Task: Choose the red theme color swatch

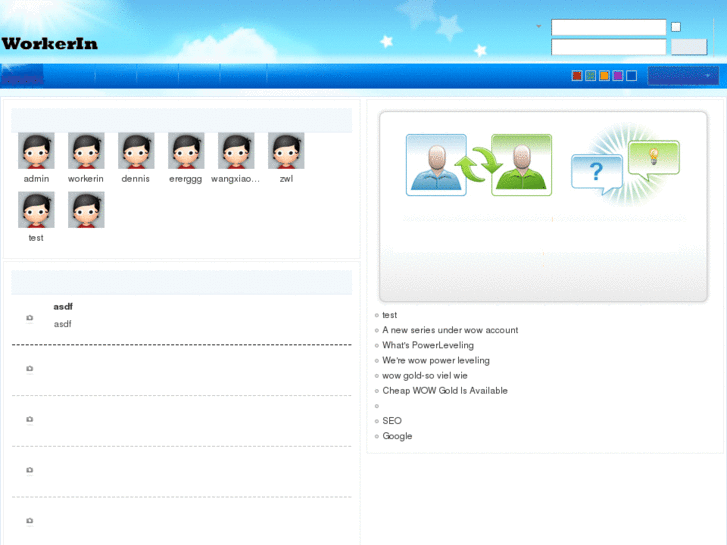Action: click(577, 76)
